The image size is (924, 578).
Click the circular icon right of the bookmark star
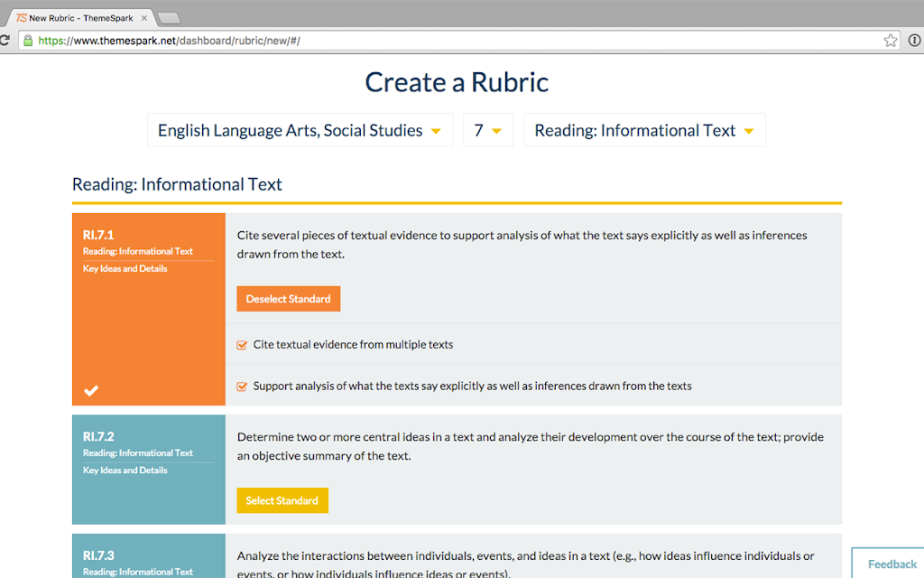tap(914, 41)
